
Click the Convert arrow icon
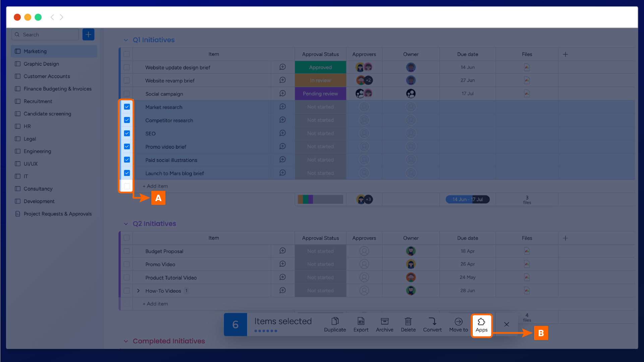click(432, 321)
